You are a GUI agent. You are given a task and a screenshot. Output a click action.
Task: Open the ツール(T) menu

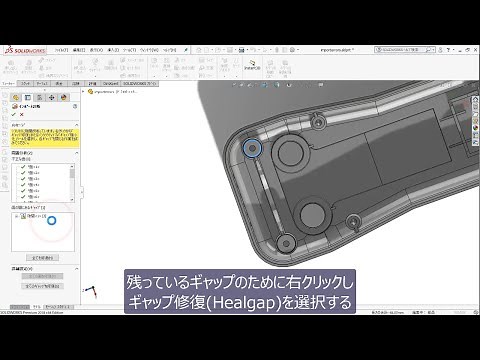[130, 50]
